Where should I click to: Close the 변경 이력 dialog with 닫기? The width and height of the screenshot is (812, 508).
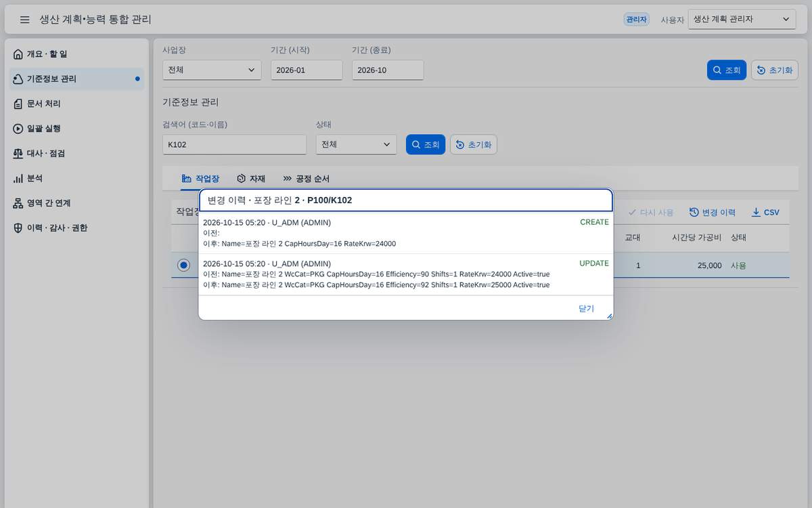pyautogui.click(x=586, y=308)
